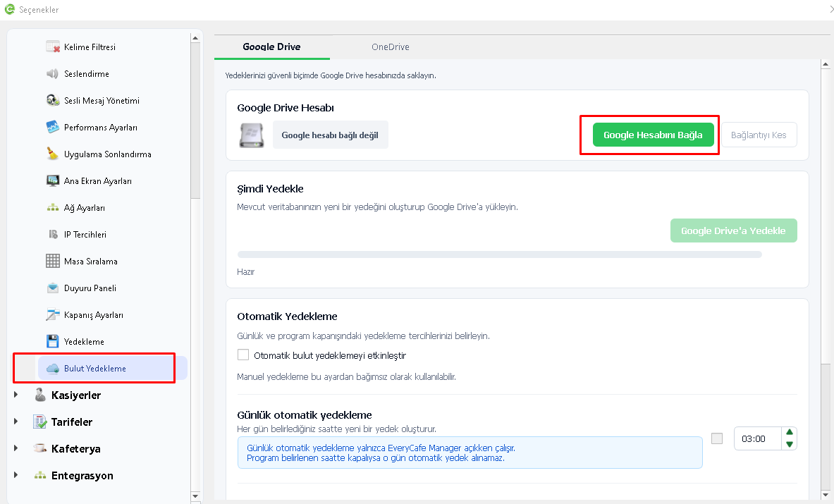Click the Yedekleme floppy disk icon

click(53, 340)
